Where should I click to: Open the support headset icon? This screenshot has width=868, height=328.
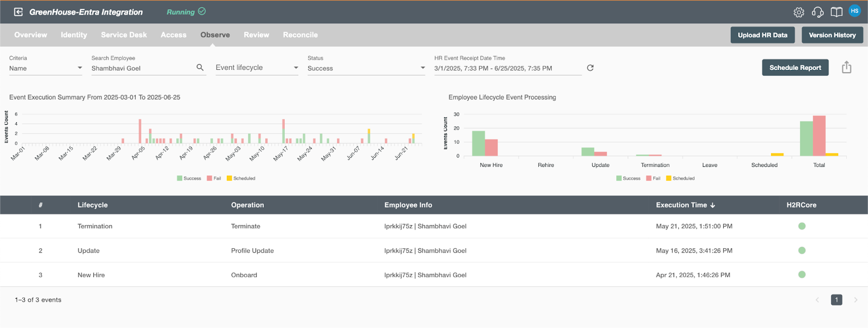tap(818, 12)
